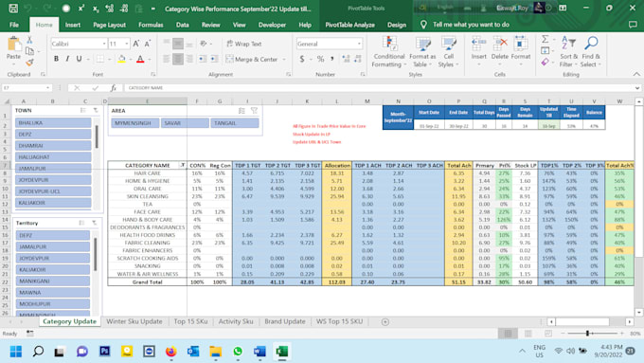The image size is (644, 363).
Task: Click the Cut scissors icon
Action: (29, 41)
